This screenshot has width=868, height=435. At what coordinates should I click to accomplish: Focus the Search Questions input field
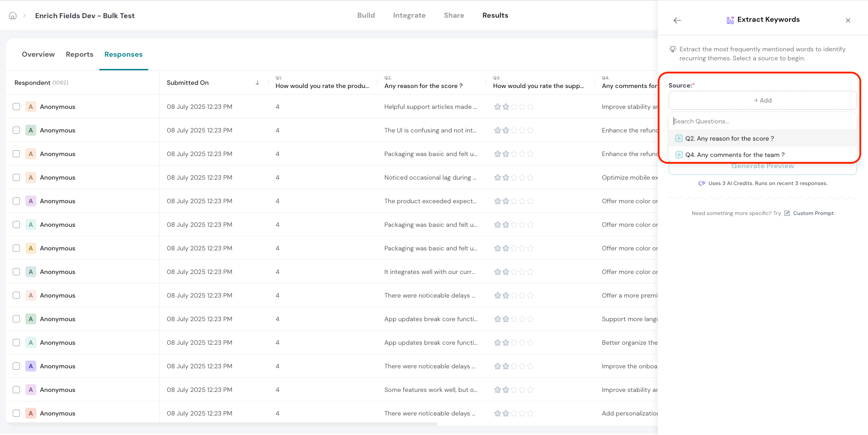pos(762,121)
